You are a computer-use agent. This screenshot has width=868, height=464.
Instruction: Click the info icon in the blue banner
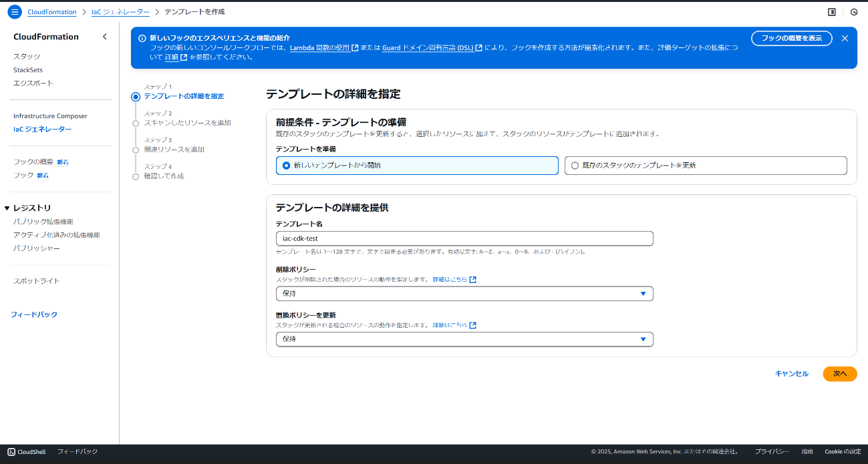141,39
